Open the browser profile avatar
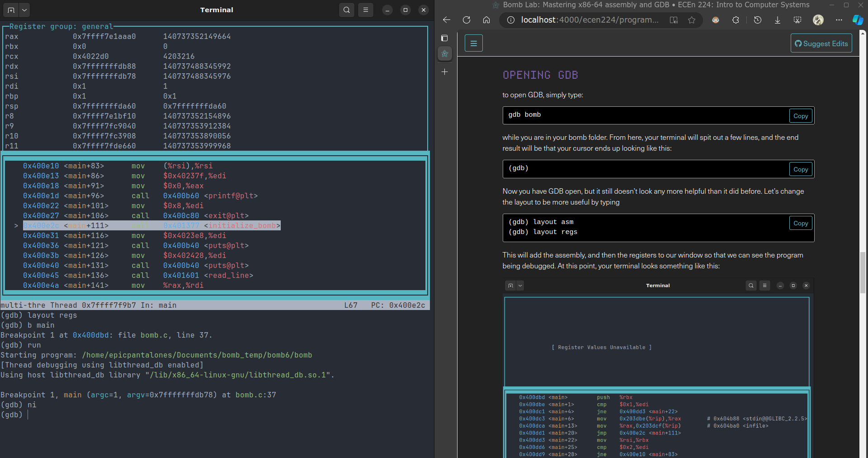 [x=818, y=20]
